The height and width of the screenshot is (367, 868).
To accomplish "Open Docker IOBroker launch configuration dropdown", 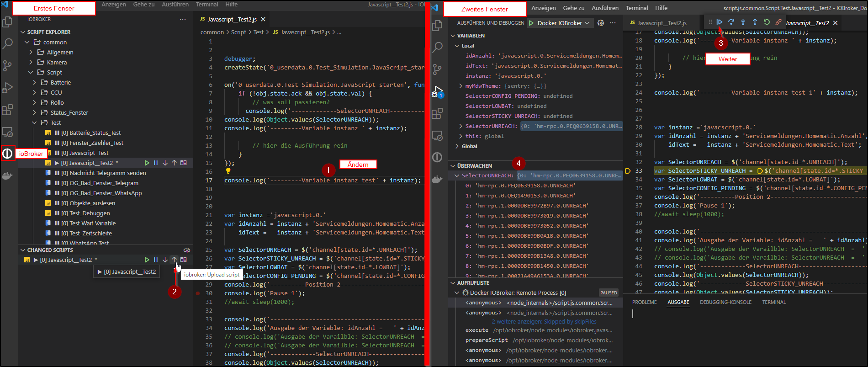I will click(564, 23).
